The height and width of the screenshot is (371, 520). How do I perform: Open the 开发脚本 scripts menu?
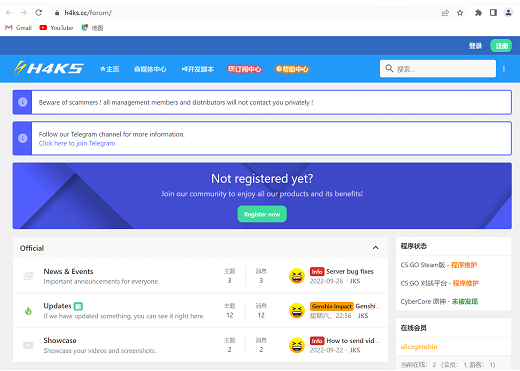click(x=198, y=69)
